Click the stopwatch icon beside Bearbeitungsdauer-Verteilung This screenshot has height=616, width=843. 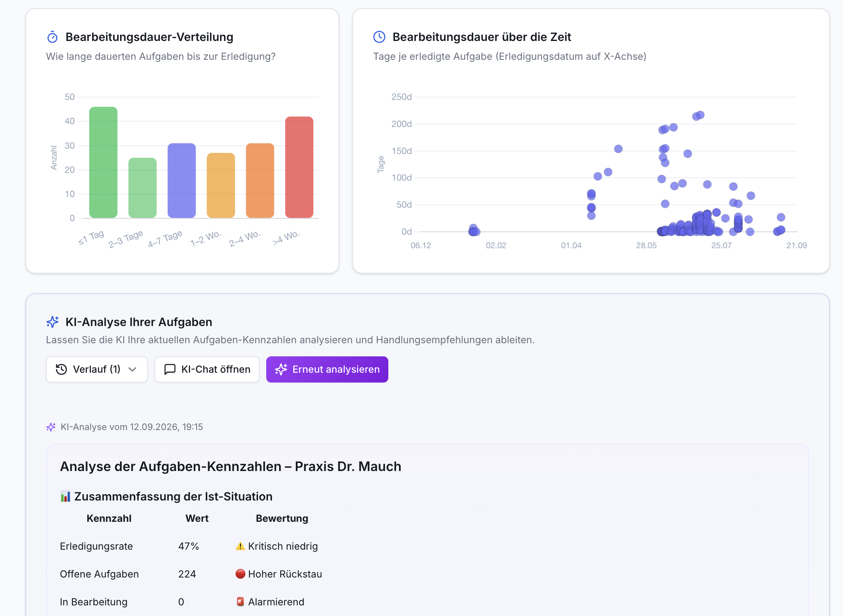click(x=52, y=37)
